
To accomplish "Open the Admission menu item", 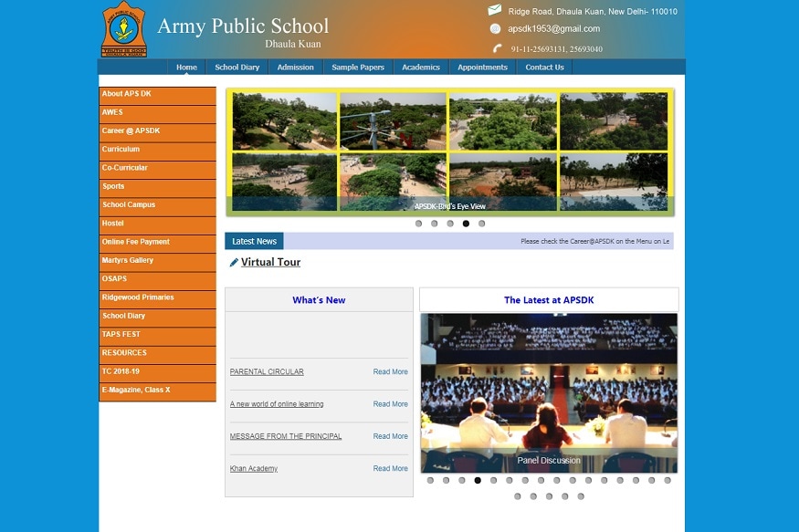I will [x=295, y=67].
